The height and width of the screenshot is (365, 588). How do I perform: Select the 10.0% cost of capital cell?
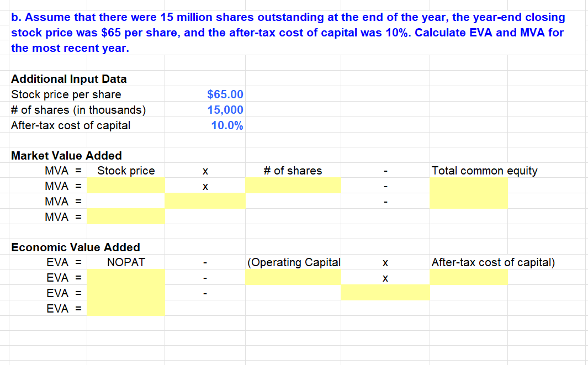pos(205,125)
